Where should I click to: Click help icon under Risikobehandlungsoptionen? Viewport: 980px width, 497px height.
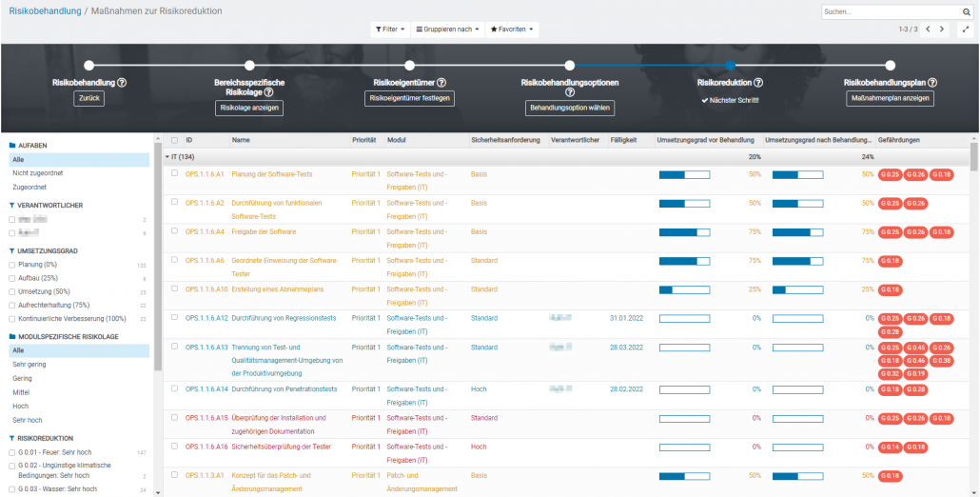(x=570, y=92)
